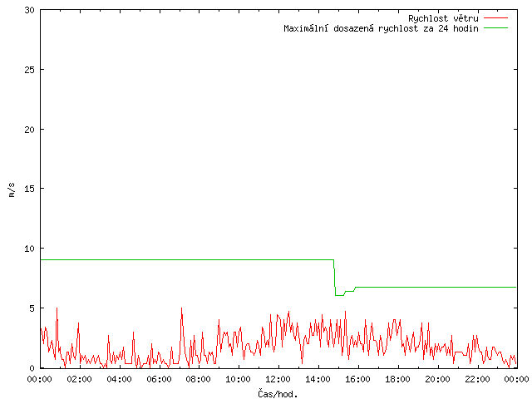Click the 'Rychlost větru' legend label
532x399 pixels.
point(443,18)
